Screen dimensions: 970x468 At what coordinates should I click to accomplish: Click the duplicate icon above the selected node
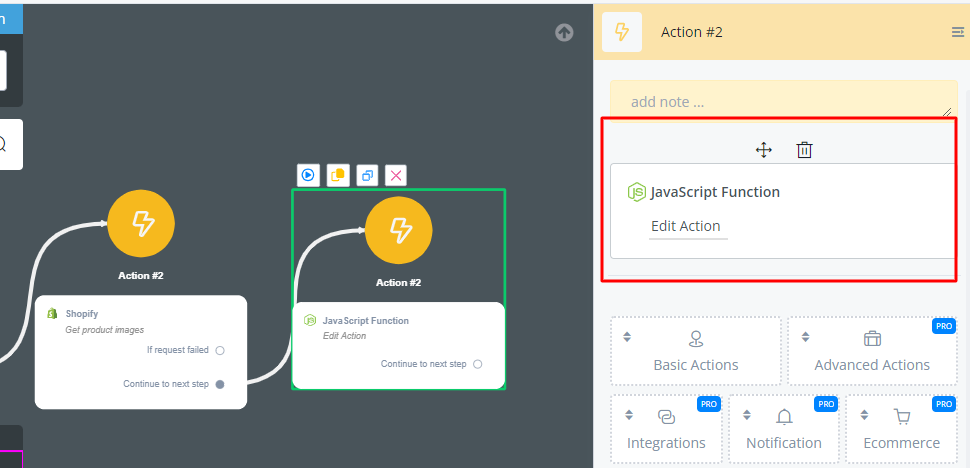coord(367,175)
